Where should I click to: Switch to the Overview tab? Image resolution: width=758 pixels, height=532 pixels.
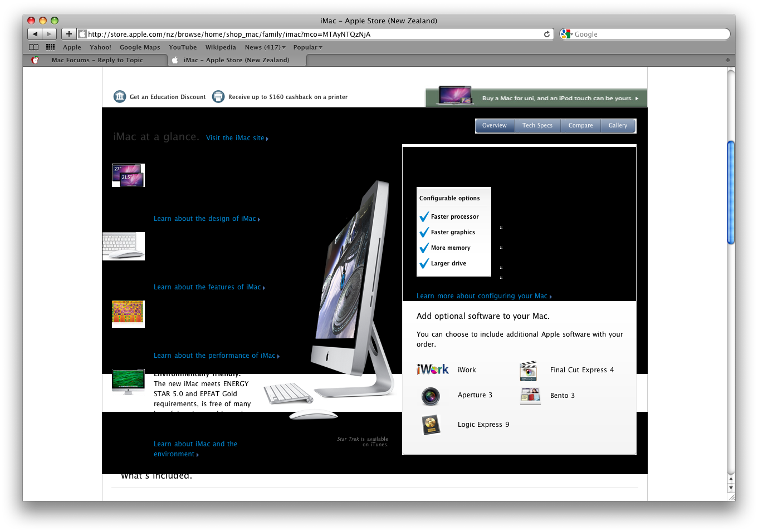pyautogui.click(x=495, y=126)
